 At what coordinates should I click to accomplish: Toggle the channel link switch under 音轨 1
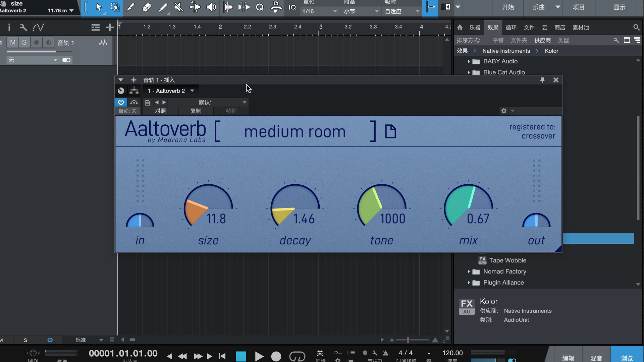(x=66, y=60)
